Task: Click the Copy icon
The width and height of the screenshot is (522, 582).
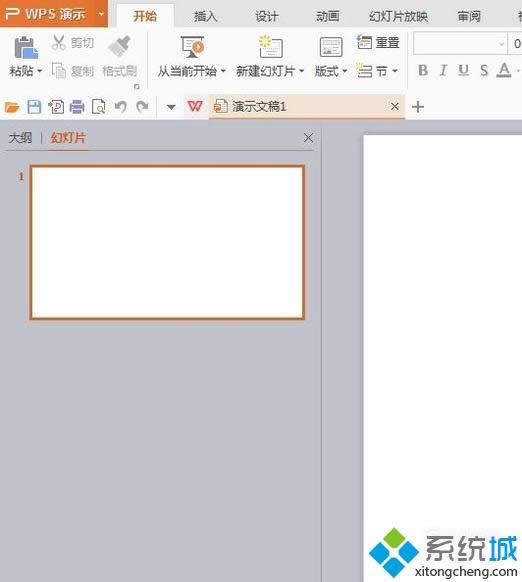Action: pyautogui.click(x=59, y=71)
